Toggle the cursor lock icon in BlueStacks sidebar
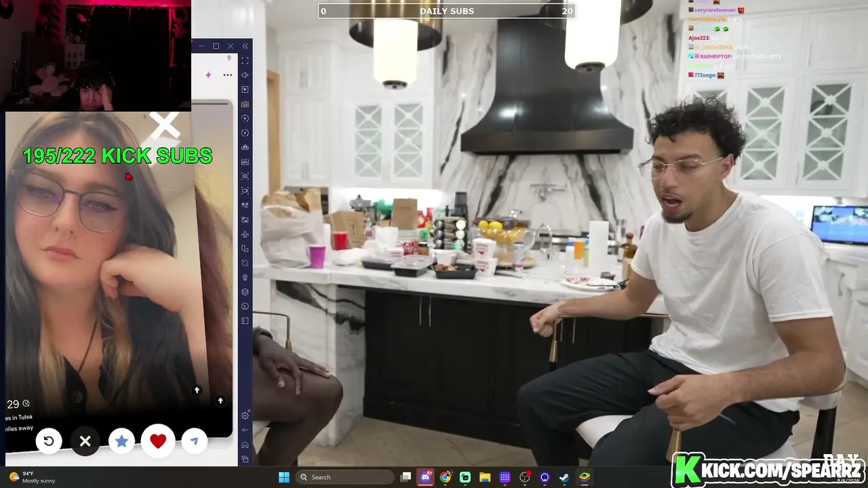This screenshot has height=488, width=868. pos(245,89)
